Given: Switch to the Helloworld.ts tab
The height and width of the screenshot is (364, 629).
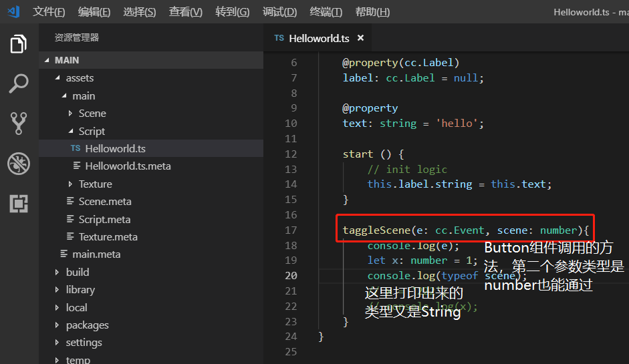Looking at the screenshot, I should (319, 38).
